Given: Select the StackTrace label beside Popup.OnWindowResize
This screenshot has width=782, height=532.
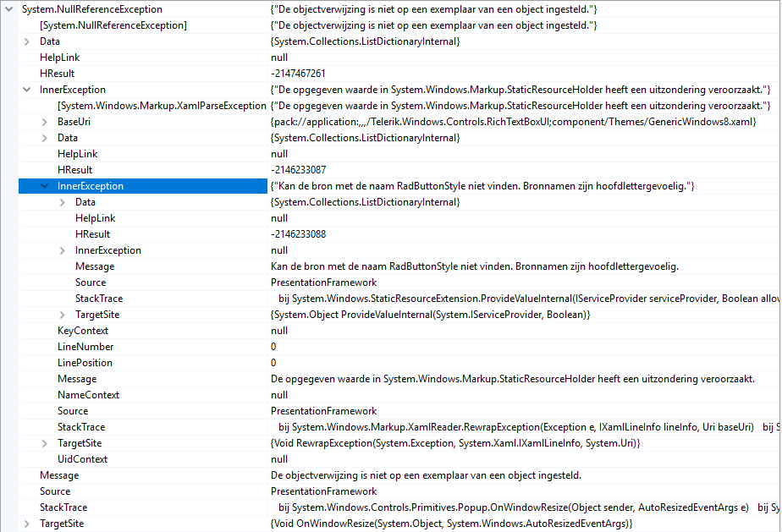Looking at the screenshot, I should point(63,507).
